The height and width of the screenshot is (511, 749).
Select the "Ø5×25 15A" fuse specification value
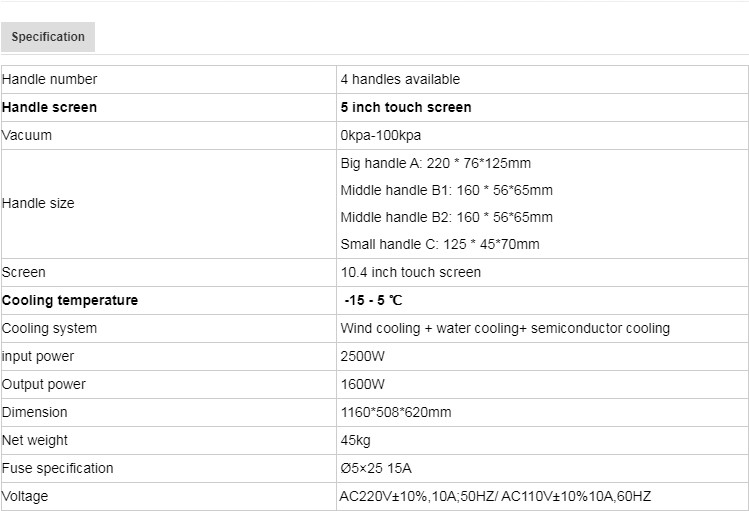(x=376, y=468)
